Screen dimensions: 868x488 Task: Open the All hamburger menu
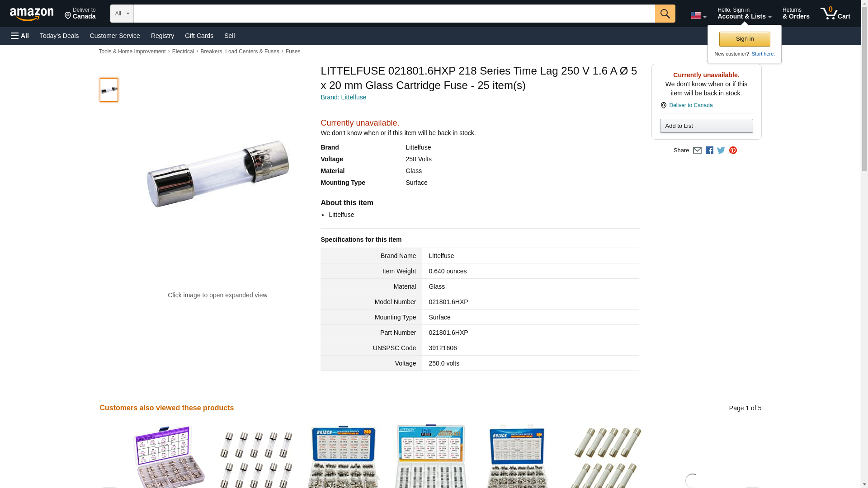click(x=20, y=36)
